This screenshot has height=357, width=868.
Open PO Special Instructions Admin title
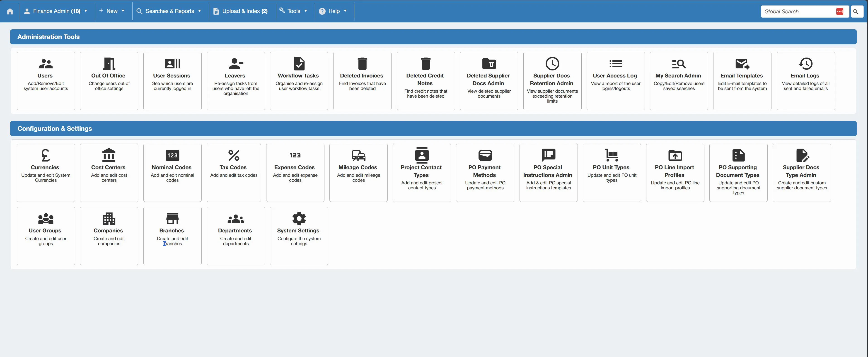pos(548,171)
